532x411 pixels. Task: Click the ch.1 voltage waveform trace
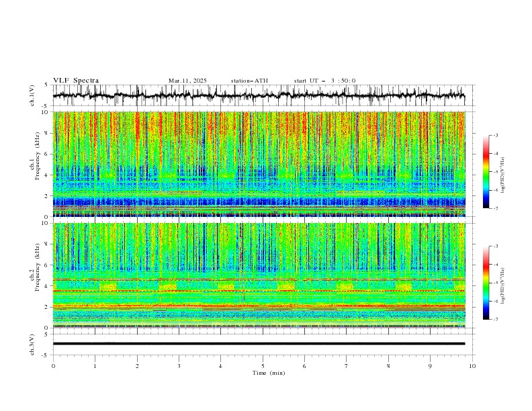pos(259,95)
